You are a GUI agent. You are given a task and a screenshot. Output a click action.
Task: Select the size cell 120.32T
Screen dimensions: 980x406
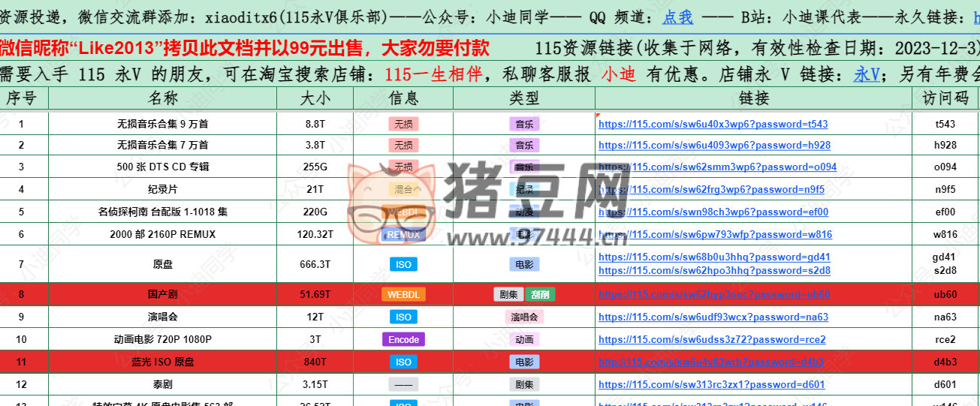tap(315, 235)
